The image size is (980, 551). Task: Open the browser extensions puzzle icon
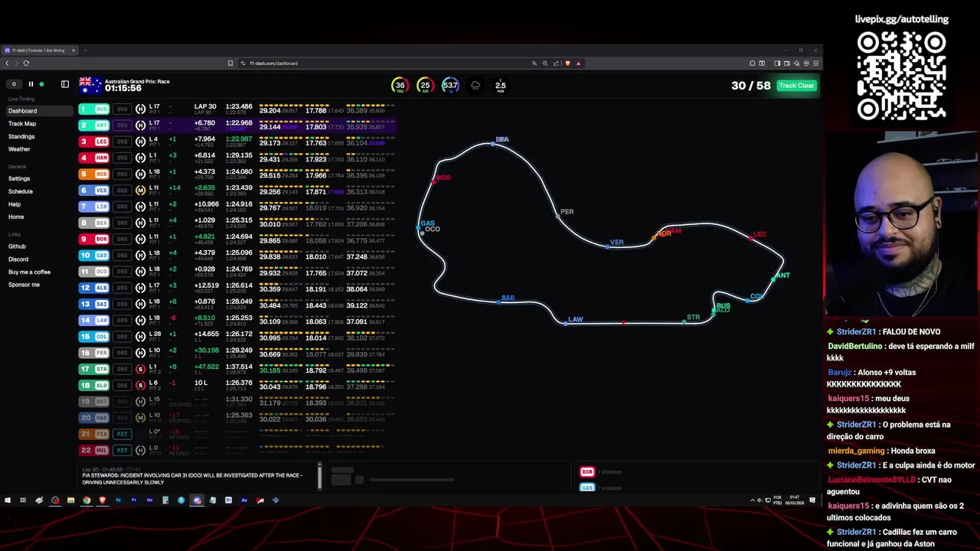(x=752, y=64)
